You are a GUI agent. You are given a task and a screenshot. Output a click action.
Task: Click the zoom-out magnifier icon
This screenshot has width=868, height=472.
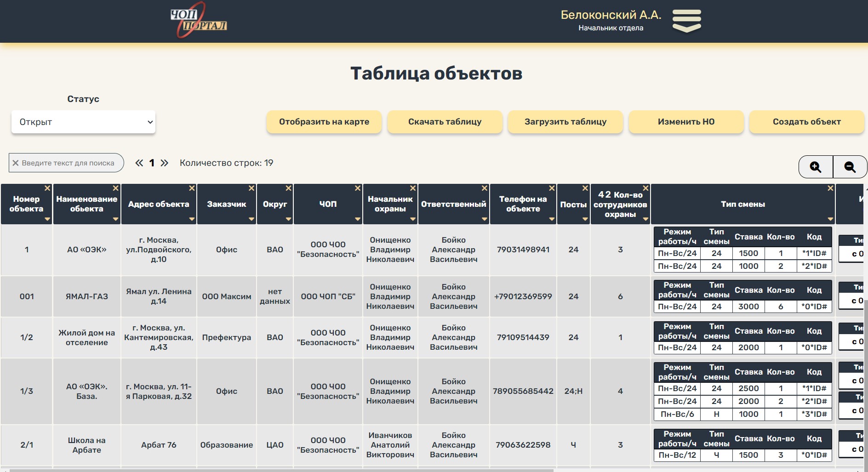(850, 167)
